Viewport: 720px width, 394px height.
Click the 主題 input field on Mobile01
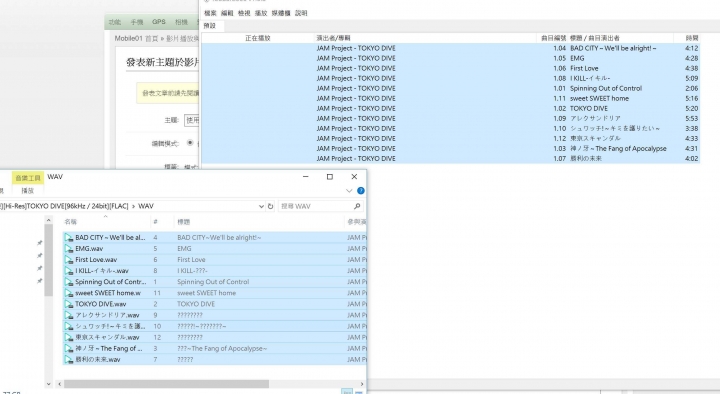pyautogui.click(x=191, y=120)
